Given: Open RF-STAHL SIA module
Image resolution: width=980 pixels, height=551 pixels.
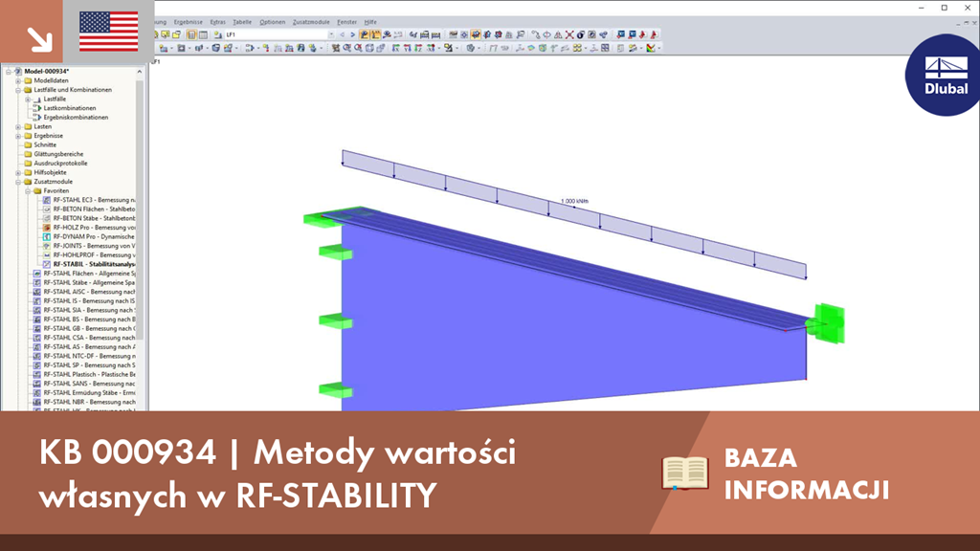Looking at the screenshot, I should pyautogui.click(x=89, y=310).
